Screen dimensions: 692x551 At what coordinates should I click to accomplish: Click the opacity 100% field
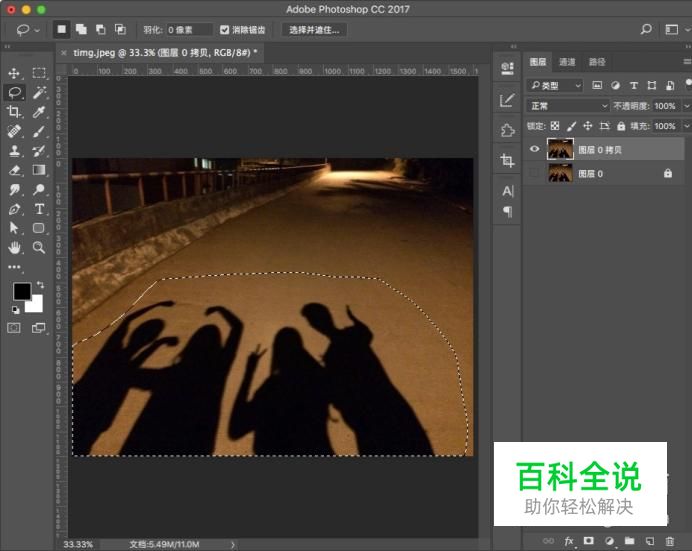pyautogui.click(x=666, y=106)
